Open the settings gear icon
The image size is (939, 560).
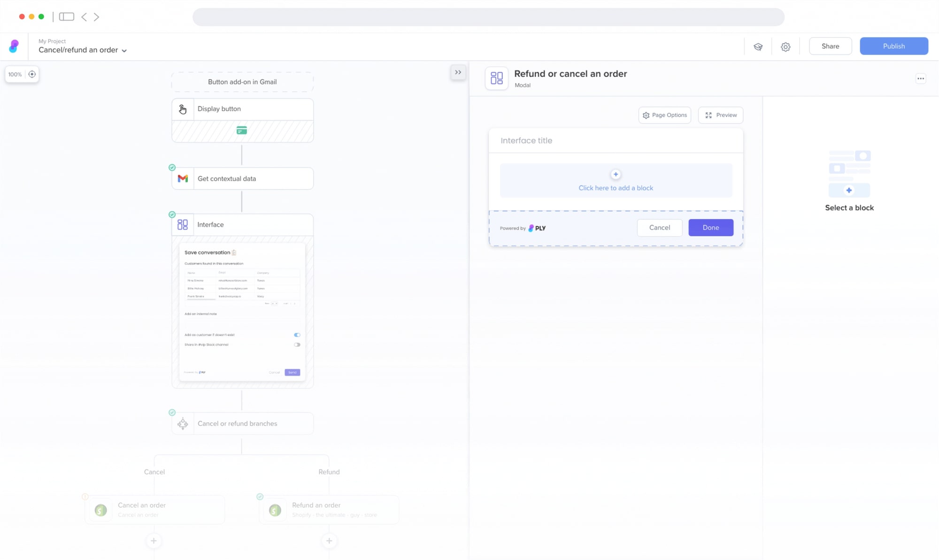[x=785, y=46]
